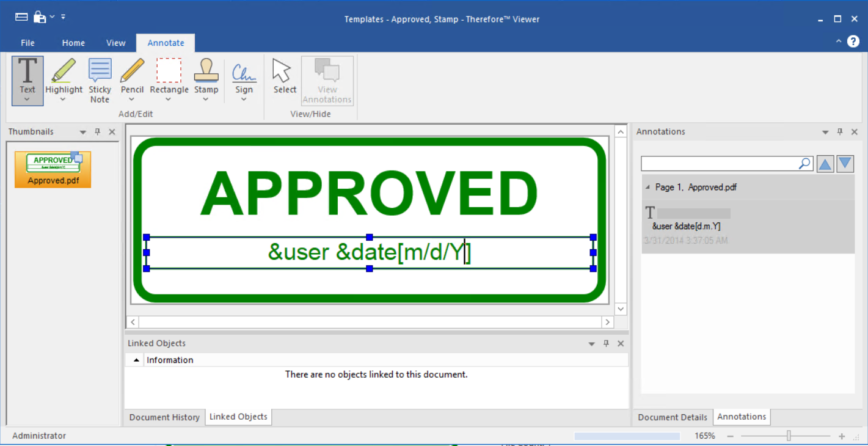Select the Approved.pdf thumbnail
This screenshot has height=446, width=868.
pyautogui.click(x=53, y=165)
